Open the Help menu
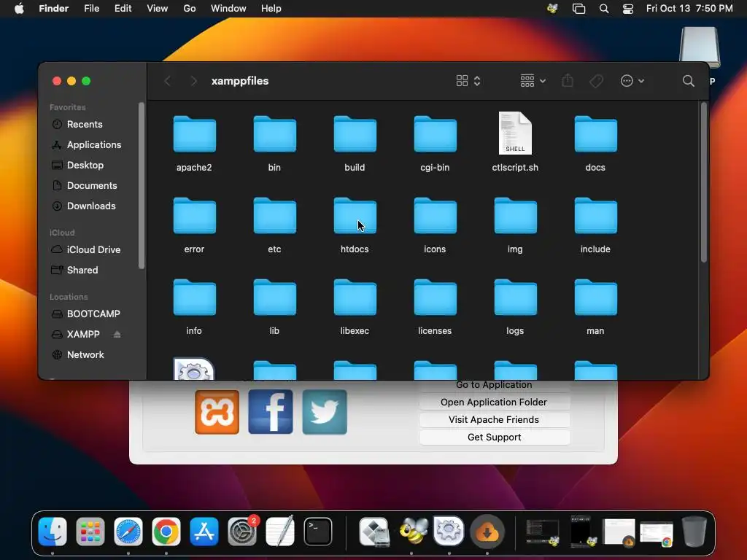Screen dimensions: 747x560 tap(271, 9)
